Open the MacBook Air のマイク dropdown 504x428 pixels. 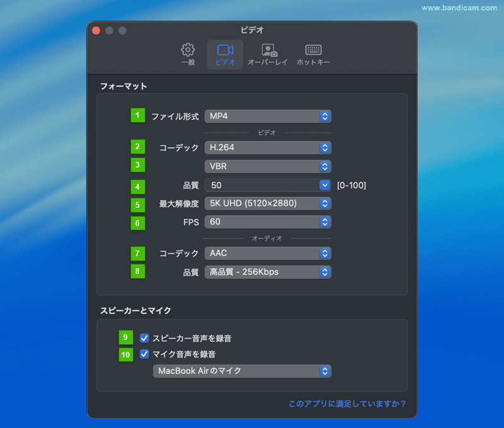pyautogui.click(x=242, y=371)
